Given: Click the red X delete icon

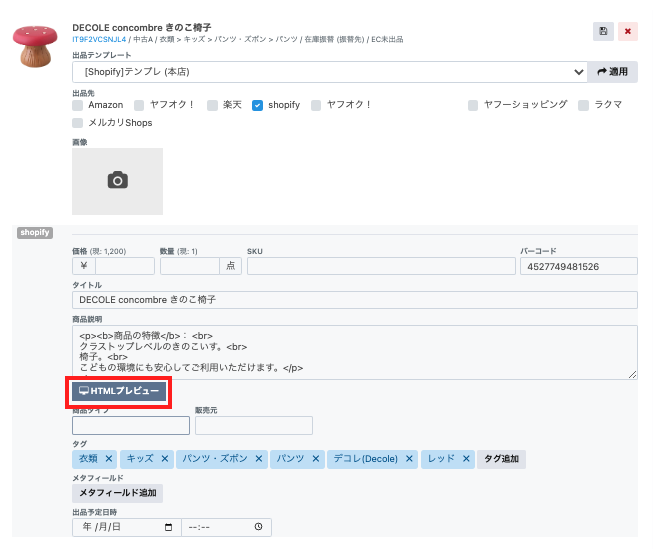Looking at the screenshot, I should tap(627, 31).
